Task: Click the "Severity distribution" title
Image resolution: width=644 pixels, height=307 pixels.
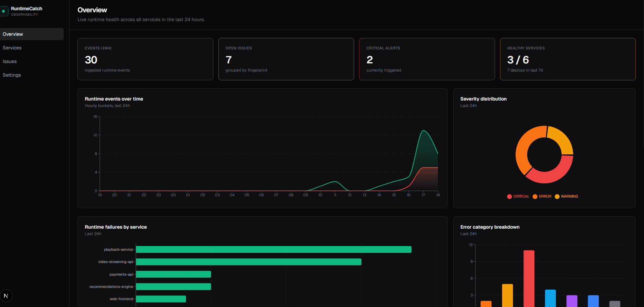Action: coord(483,99)
